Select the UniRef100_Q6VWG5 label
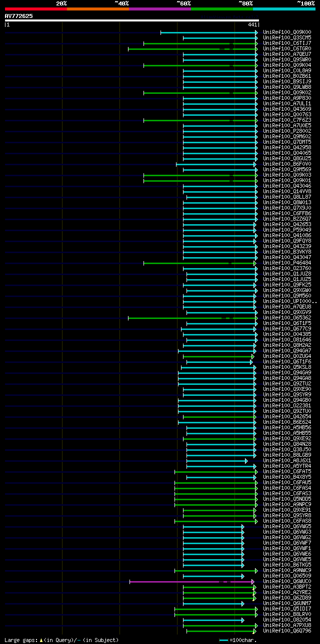 287,526
